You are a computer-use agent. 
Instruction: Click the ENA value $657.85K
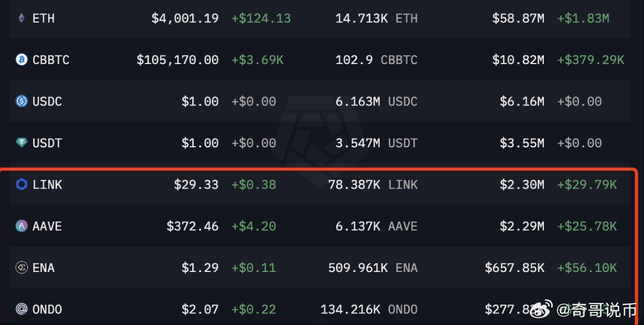(x=515, y=268)
